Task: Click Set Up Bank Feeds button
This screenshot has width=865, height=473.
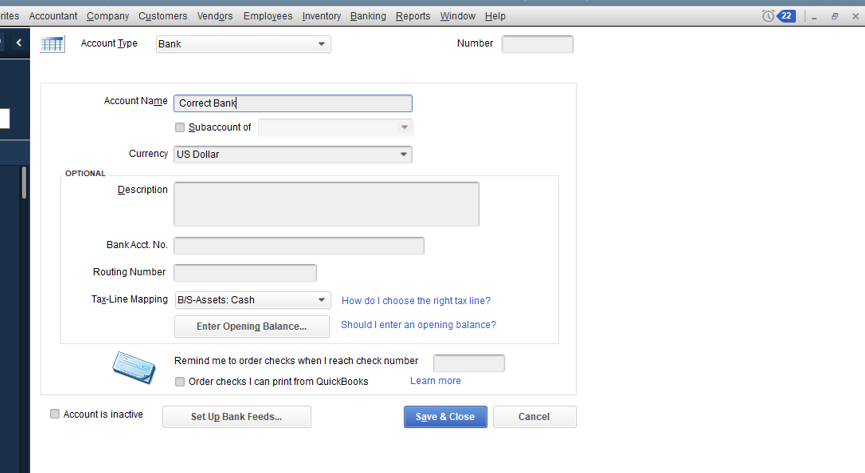Action: click(x=237, y=417)
